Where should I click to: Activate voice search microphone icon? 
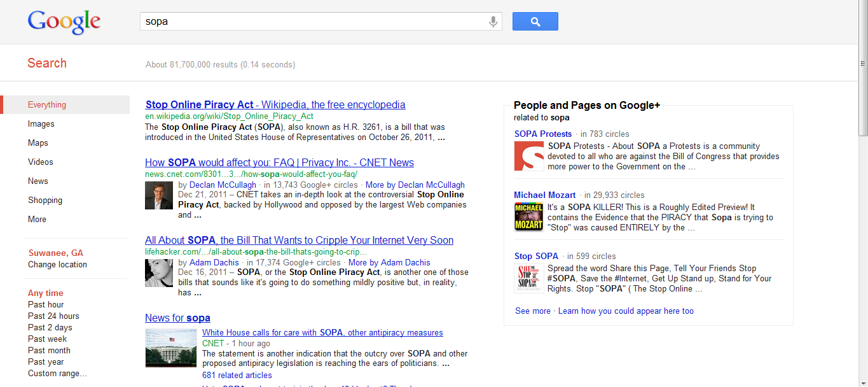[493, 22]
